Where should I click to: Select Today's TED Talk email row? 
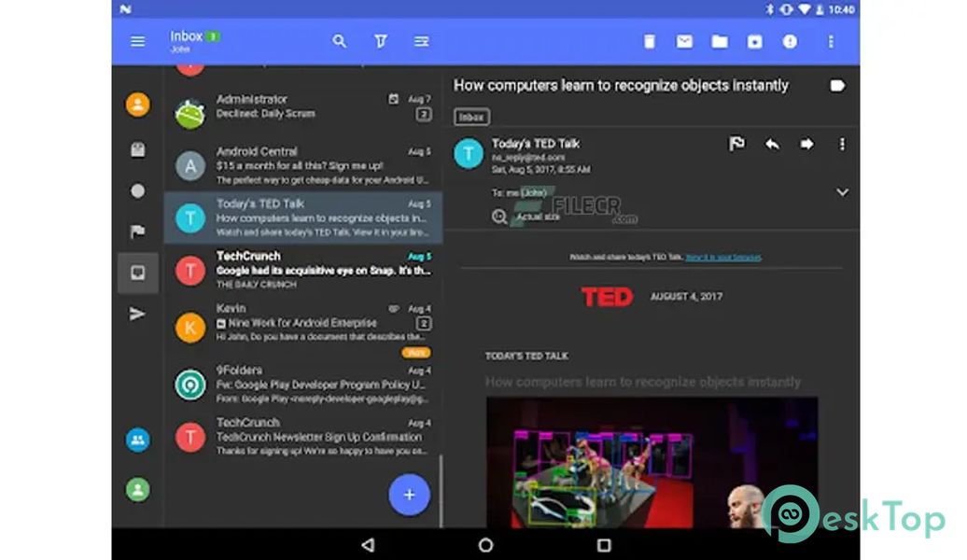[x=303, y=217]
